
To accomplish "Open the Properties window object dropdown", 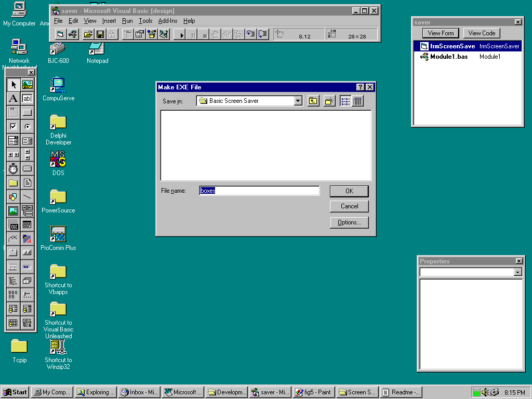I will [x=517, y=272].
